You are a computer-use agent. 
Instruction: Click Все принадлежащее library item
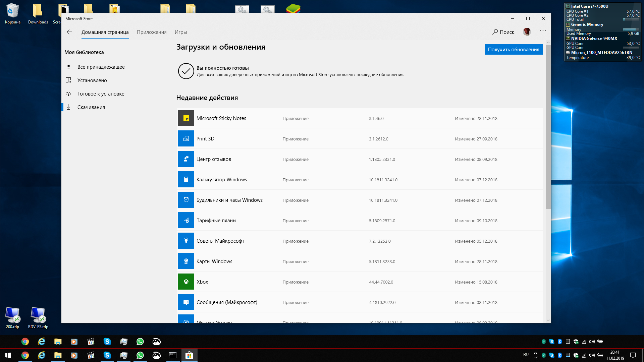101,67
